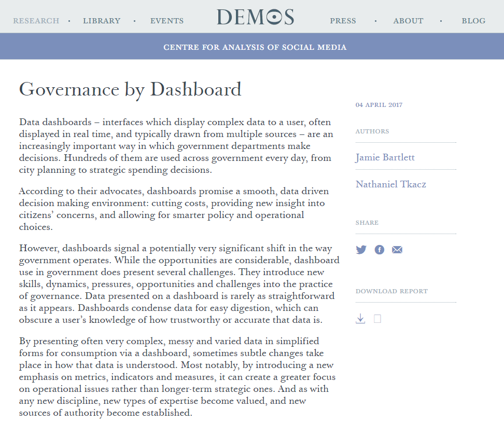Screen dimensions: 504x422
Task: View author Jamie Bartlett's profile
Action: [x=385, y=157]
